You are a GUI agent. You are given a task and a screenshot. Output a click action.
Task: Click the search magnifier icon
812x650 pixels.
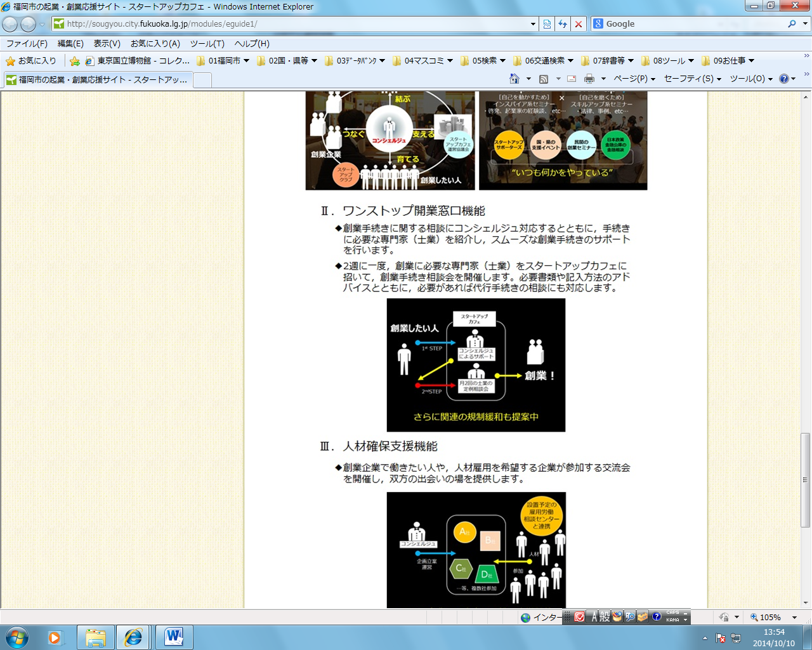[x=792, y=24]
